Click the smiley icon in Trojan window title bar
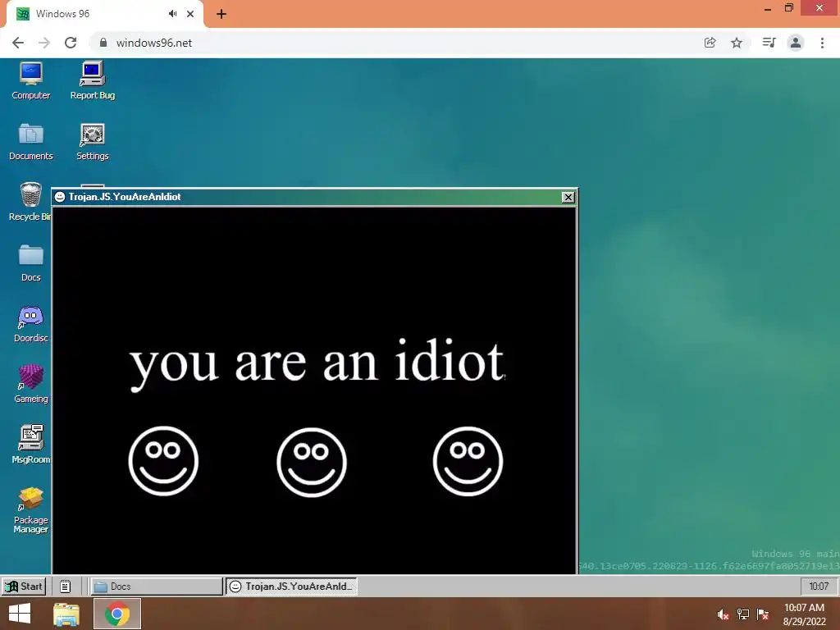840x630 pixels. pos(60,197)
